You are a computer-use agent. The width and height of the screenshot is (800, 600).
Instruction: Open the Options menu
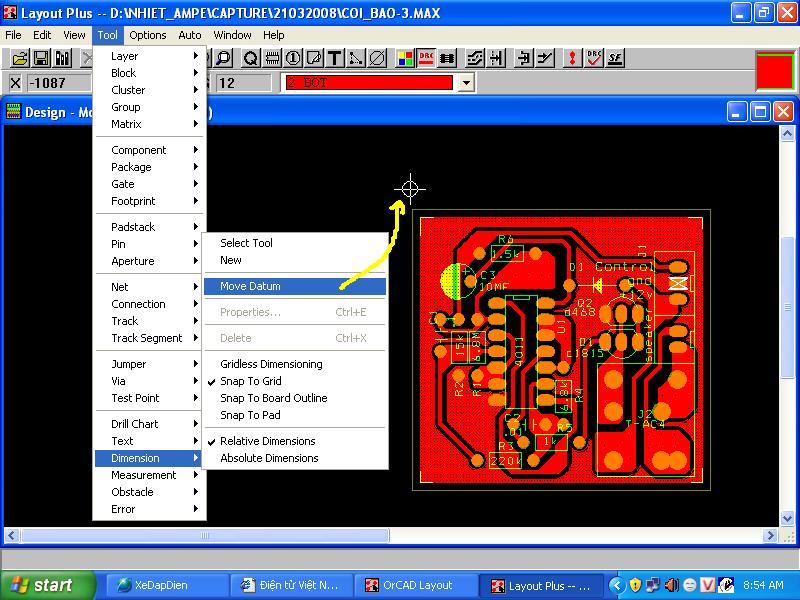[x=147, y=35]
